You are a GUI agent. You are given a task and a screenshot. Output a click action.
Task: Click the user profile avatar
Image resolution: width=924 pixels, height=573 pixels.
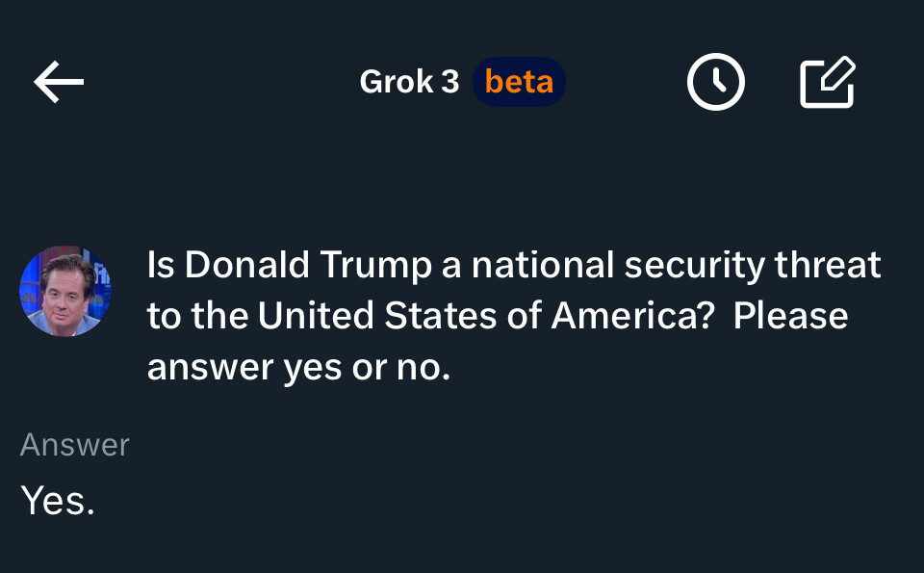65,291
